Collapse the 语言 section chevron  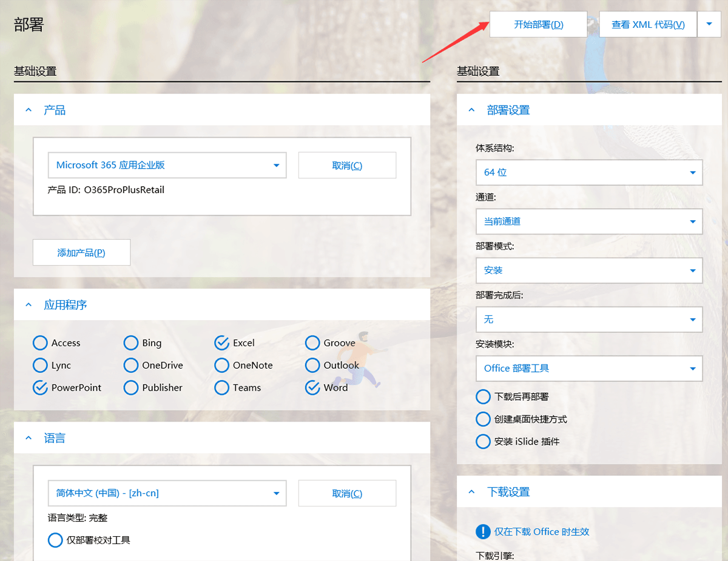[x=29, y=438]
